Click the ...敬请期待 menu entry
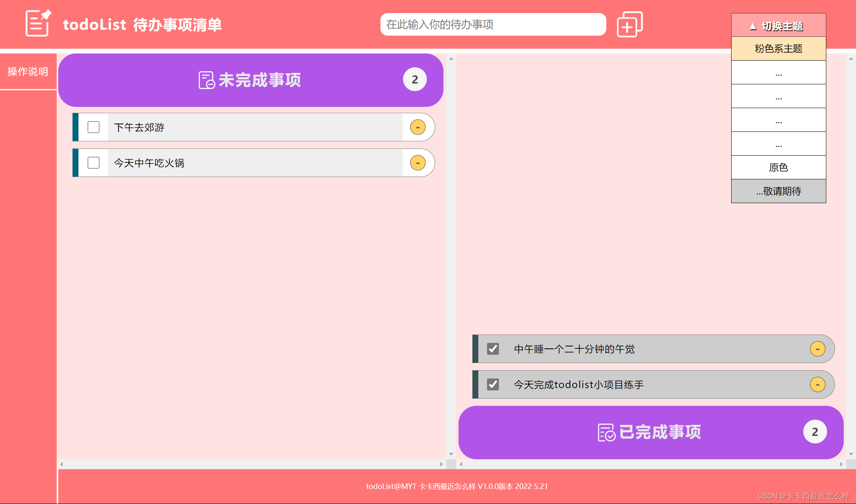 778,191
